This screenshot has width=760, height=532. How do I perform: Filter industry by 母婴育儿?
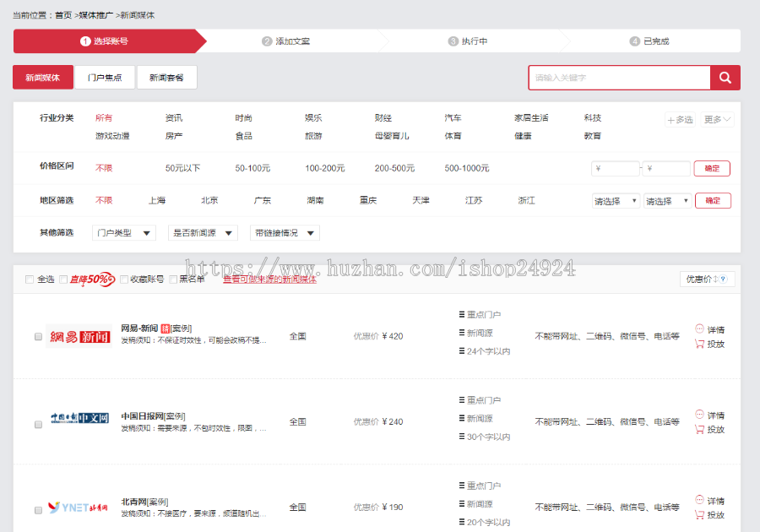click(x=392, y=136)
